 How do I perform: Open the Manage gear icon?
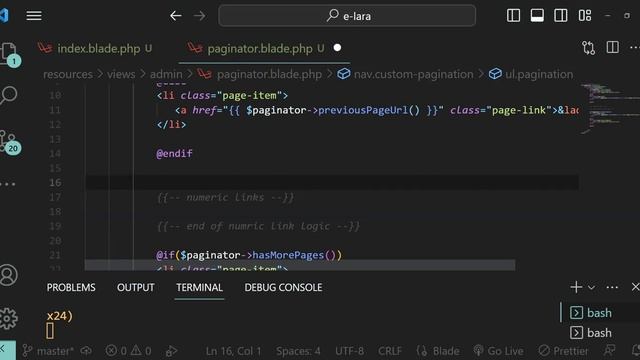click(9, 318)
